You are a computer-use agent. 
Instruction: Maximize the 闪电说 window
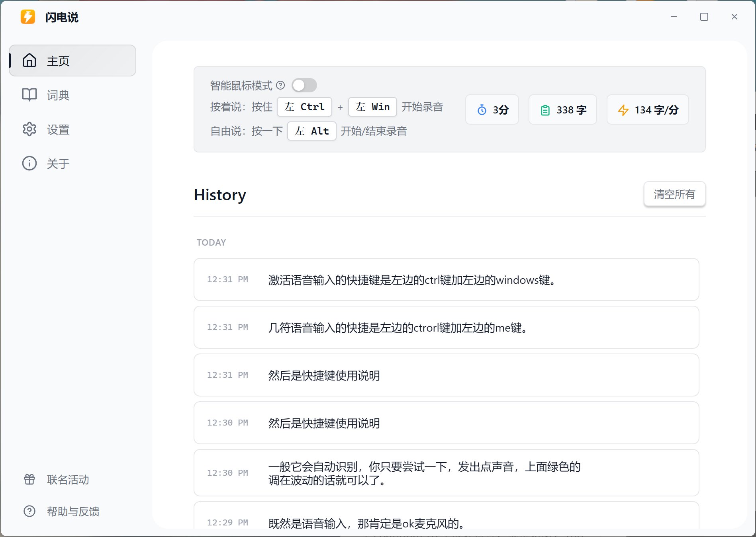[704, 17]
